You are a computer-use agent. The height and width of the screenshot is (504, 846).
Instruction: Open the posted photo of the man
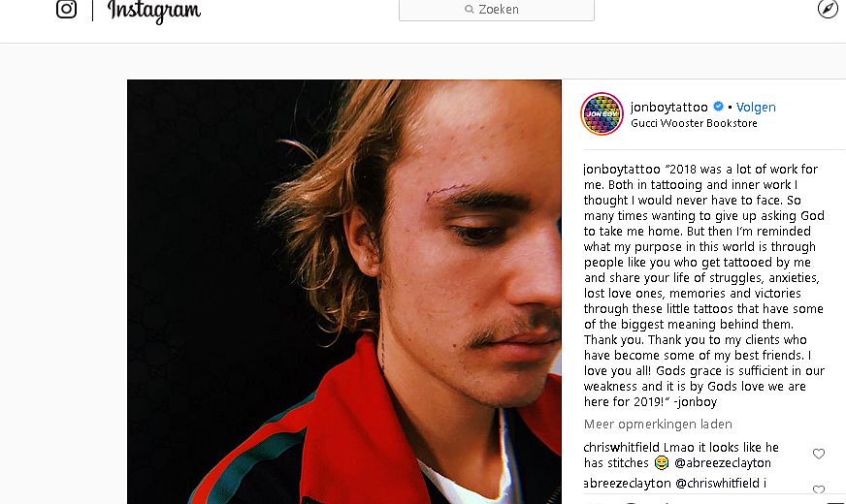(344, 292)
